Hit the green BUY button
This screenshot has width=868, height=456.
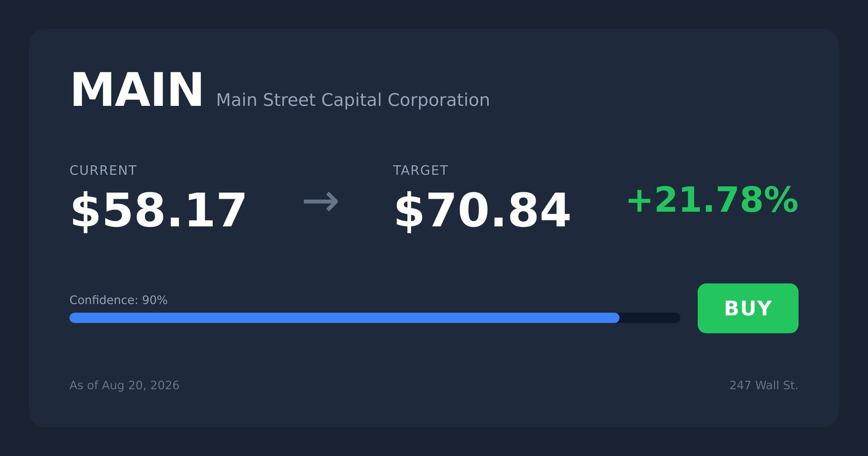(748, 308)
